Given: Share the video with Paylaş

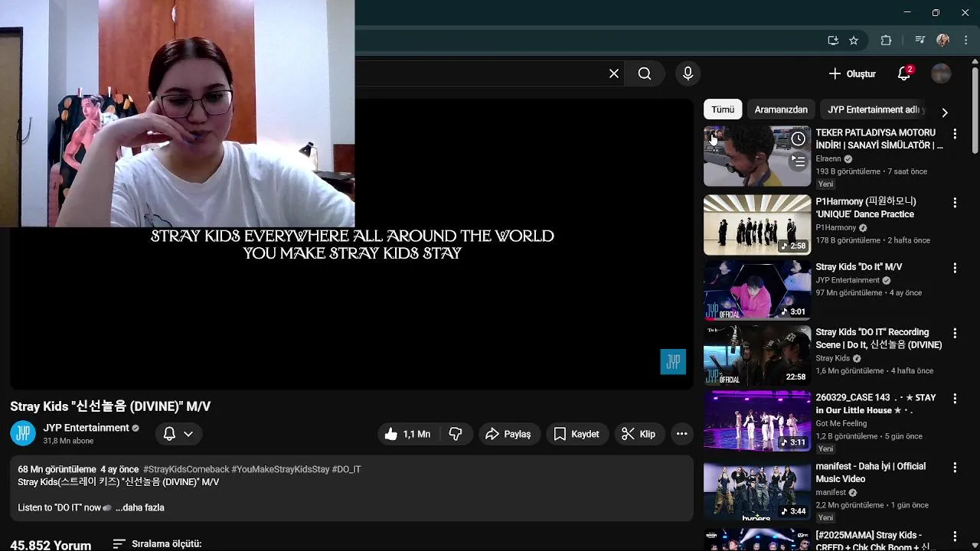Looking at the screenshot, I should point(509,434).
